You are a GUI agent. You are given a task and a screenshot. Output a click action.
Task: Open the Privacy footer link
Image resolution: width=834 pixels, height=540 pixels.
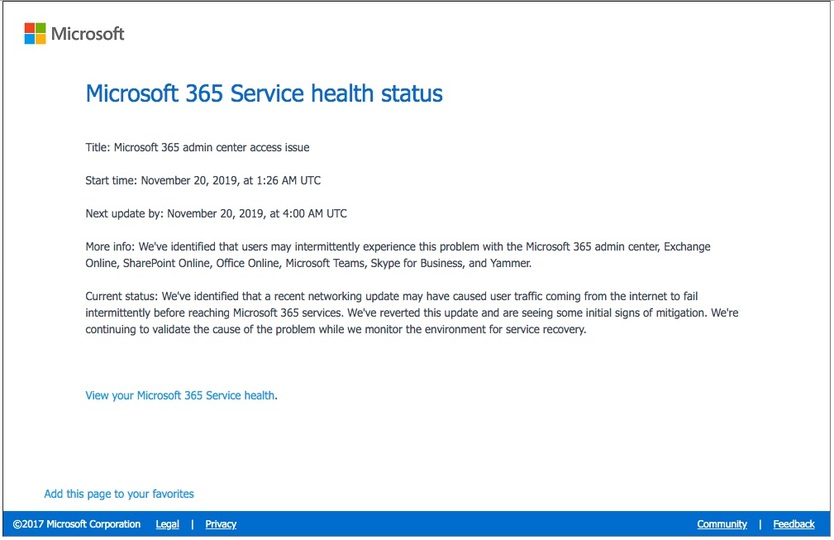(x=221, y=524)
